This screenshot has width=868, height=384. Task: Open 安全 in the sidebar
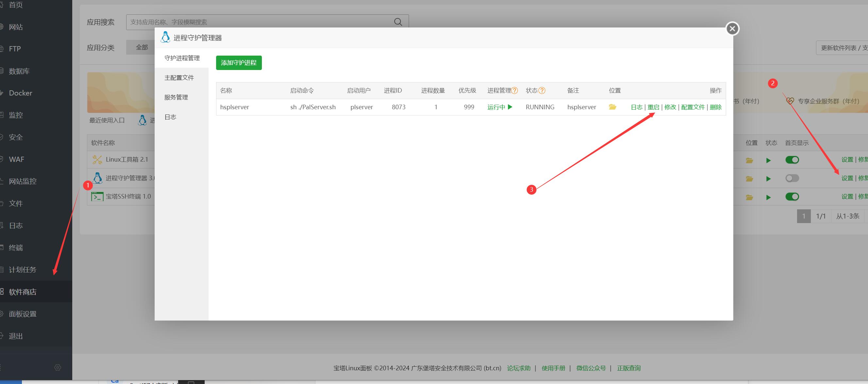coord(16,137)
